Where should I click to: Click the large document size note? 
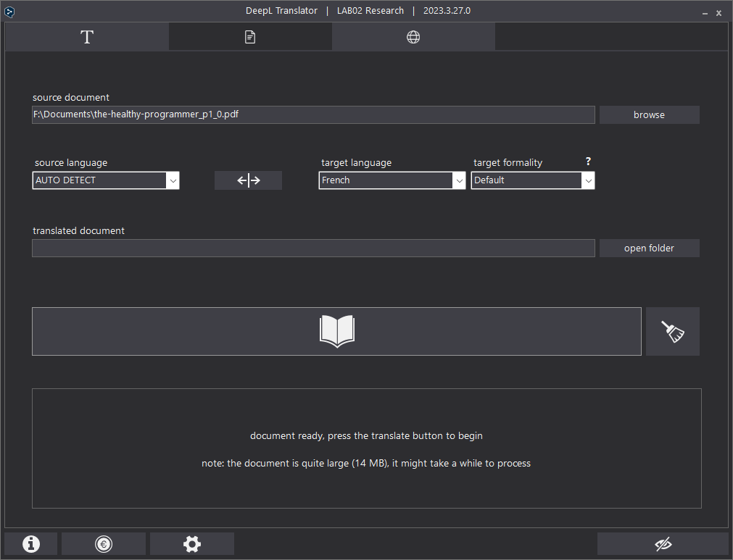point(366,464)
